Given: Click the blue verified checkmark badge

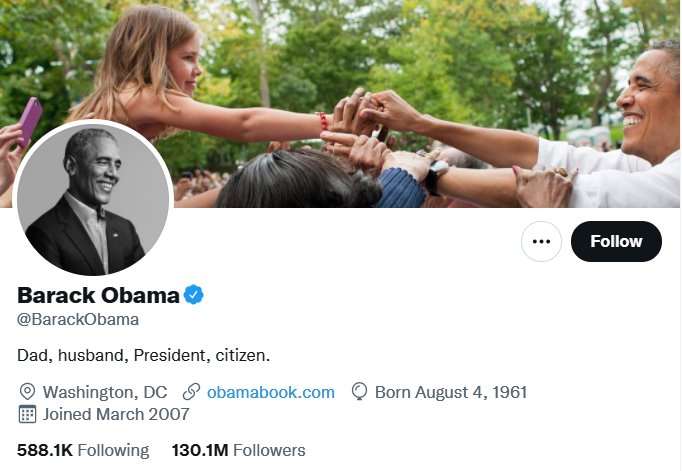Looking at the screenshot, I should 194,295.
